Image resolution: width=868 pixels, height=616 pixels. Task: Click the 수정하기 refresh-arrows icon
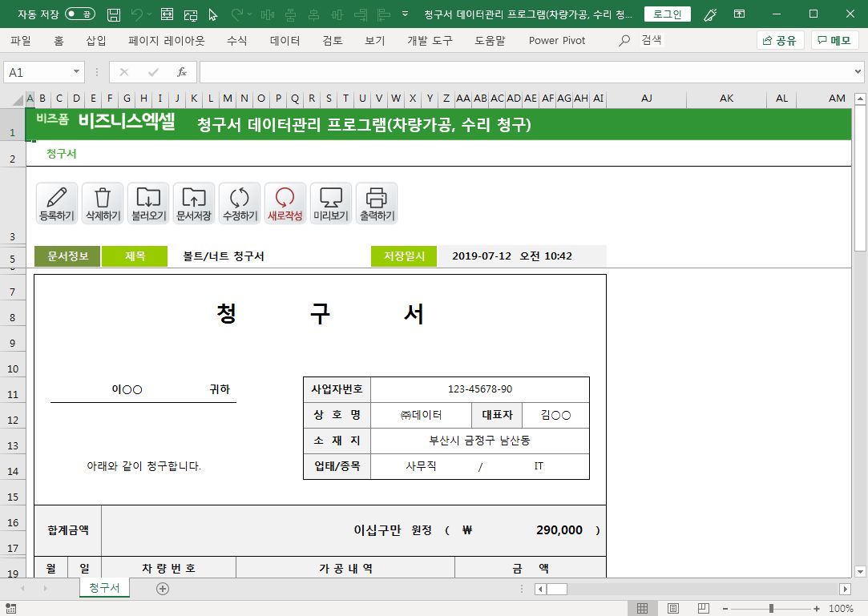pyautogui.click(x=240, y=203)
